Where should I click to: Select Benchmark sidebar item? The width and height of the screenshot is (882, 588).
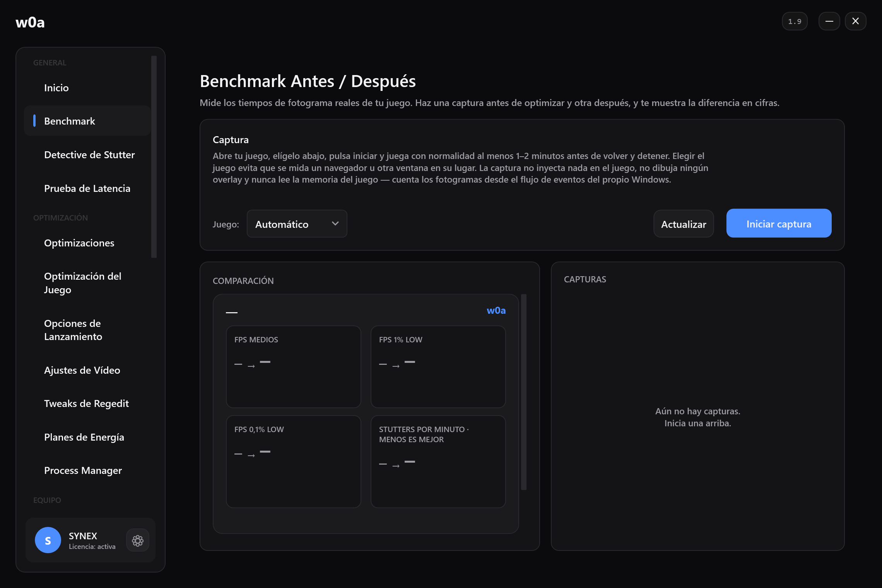coord(87,121)
